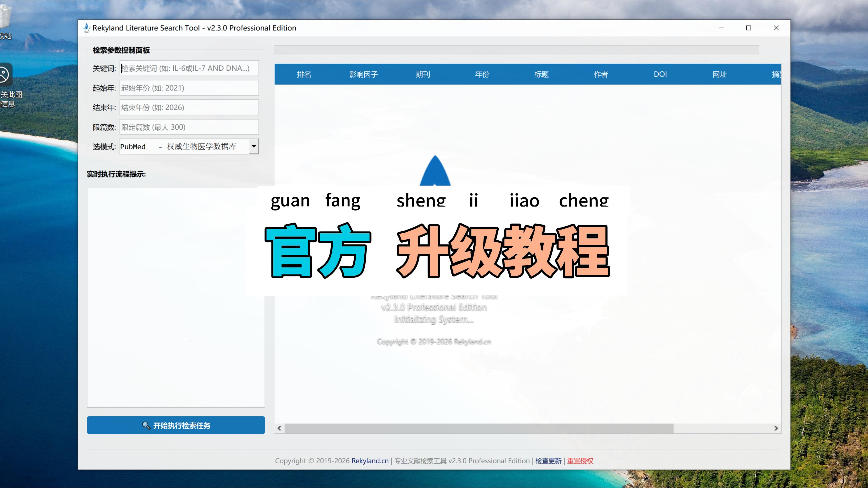This screenshot has height=488, width=868.
Task: Click the red 重置授权 link
Action: [x=580, y=460]
